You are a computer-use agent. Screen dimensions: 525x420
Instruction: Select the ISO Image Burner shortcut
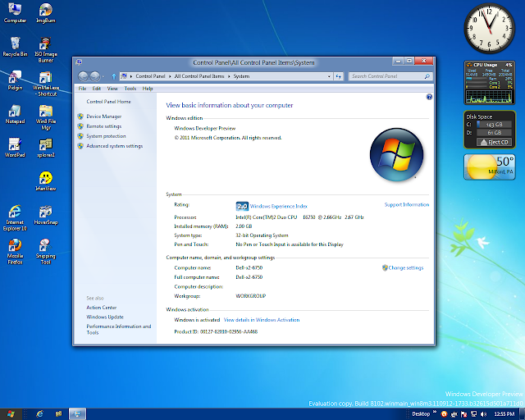point(46,49)
